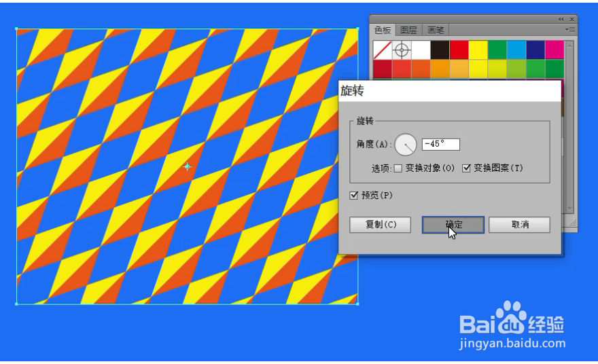Click the 旋转 dialog title bar
The image size is (598, 364).
tap(450, 91)
